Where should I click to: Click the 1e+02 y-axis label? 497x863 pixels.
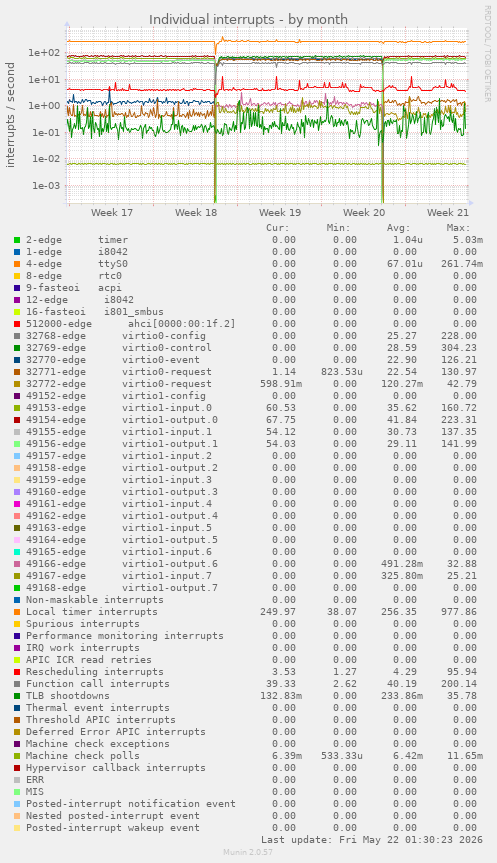tap(44, 53)
